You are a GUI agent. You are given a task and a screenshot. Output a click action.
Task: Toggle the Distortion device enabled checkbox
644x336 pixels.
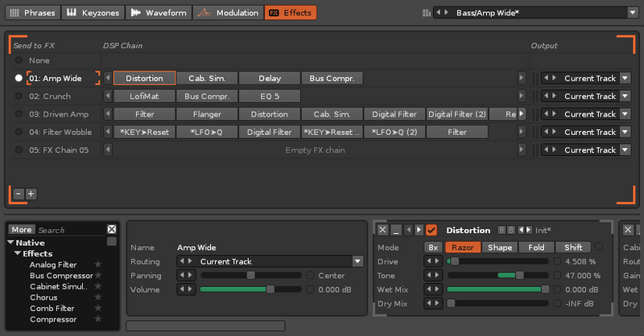(x=431, y=231)
